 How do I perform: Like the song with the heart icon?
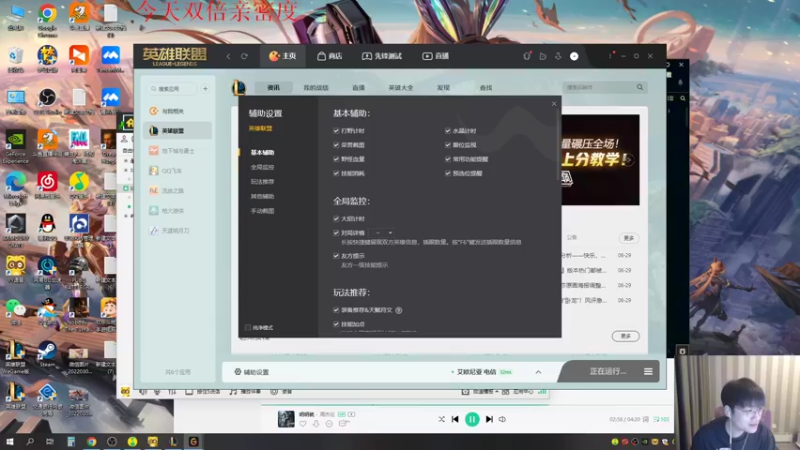click(x=303, y=424)
